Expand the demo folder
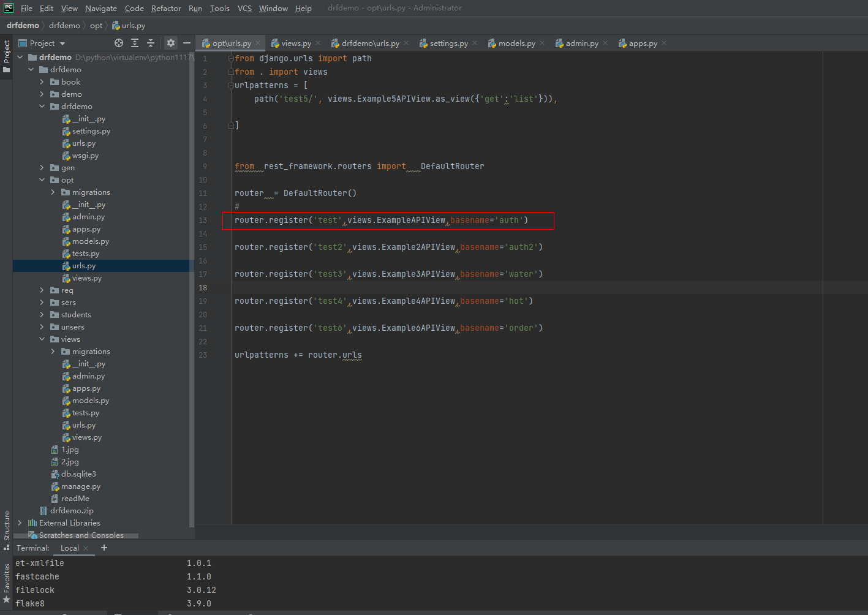The image size is (868, 615). [42, 94]
